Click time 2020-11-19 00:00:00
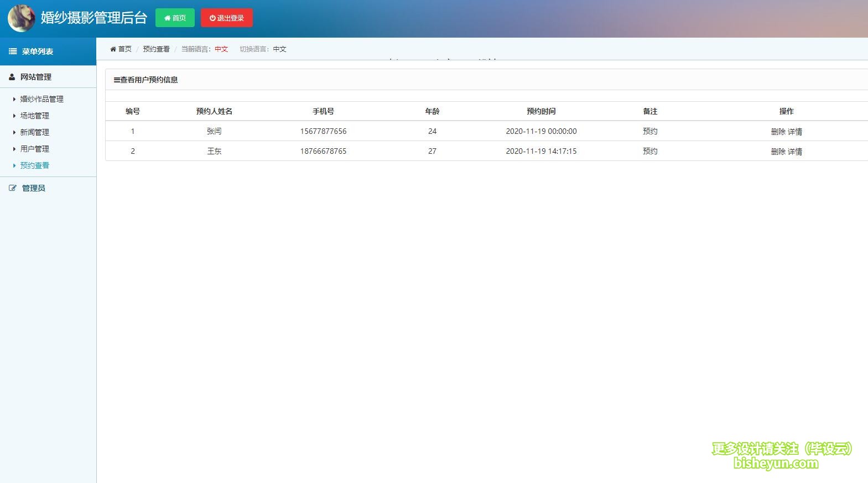 [541, 131]
